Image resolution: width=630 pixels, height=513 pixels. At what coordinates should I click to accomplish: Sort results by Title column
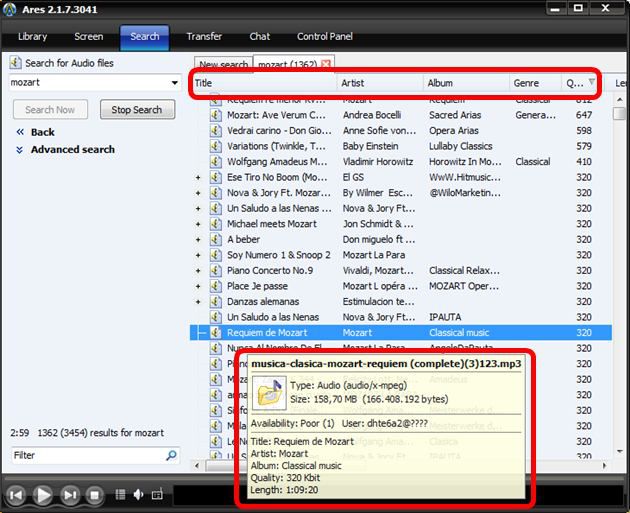(x=264, y=83)
